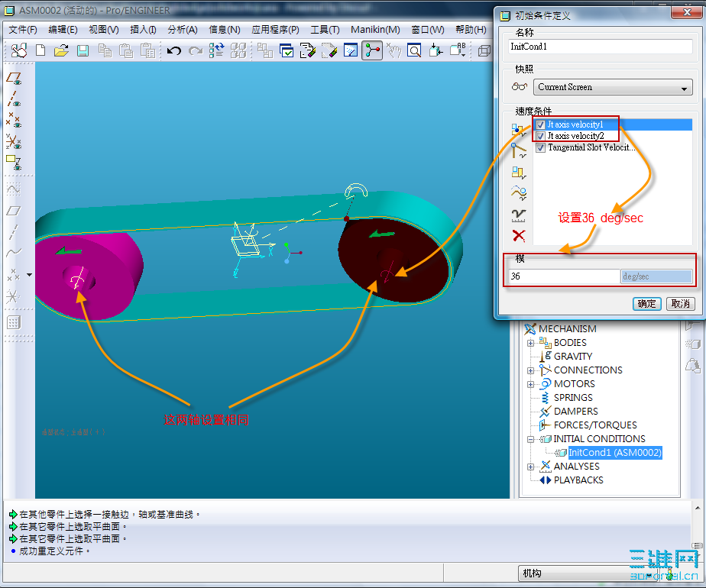Click the Redo arrow
706x588 pixels.
(x=196, y=50)
